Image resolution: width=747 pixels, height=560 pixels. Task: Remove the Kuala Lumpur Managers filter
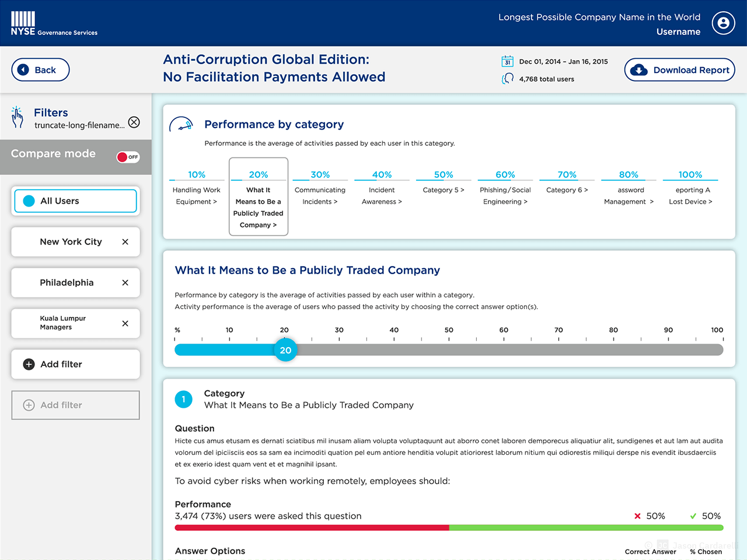125,323
